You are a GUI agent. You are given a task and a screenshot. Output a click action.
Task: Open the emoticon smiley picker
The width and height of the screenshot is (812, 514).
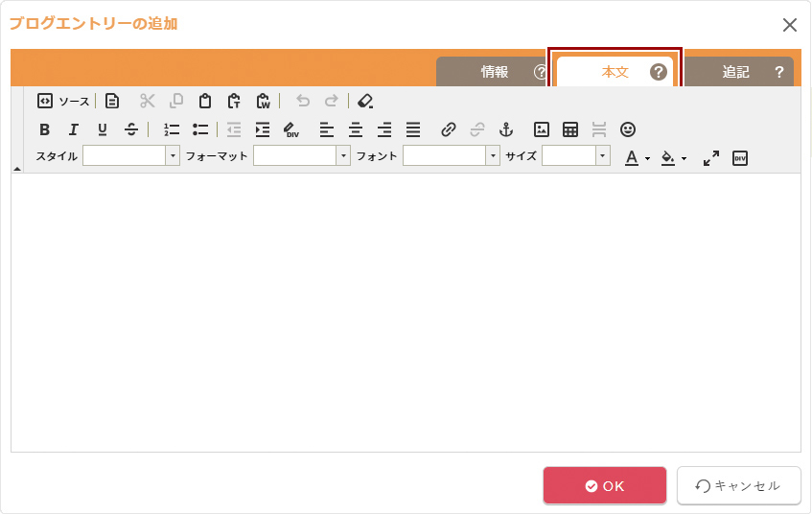pos(628,129)
